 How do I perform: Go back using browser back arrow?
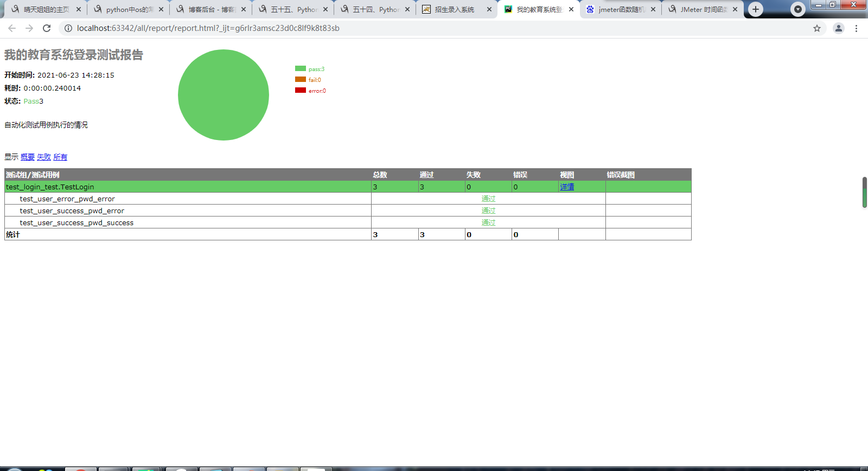tap(12, 28)
